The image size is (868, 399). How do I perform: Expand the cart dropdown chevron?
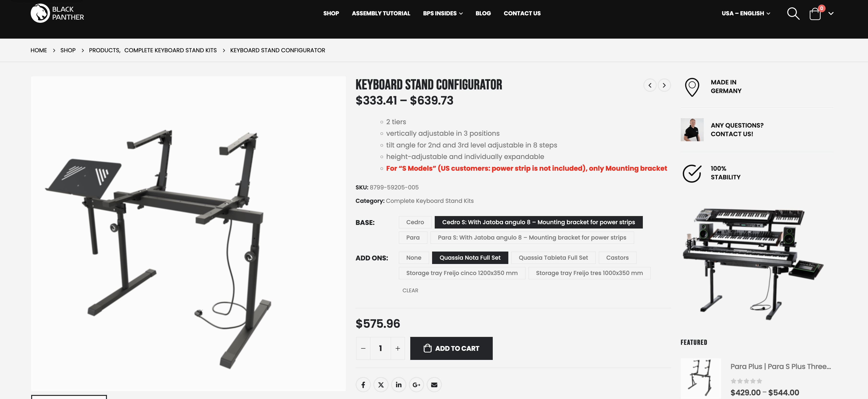point(831,13)
